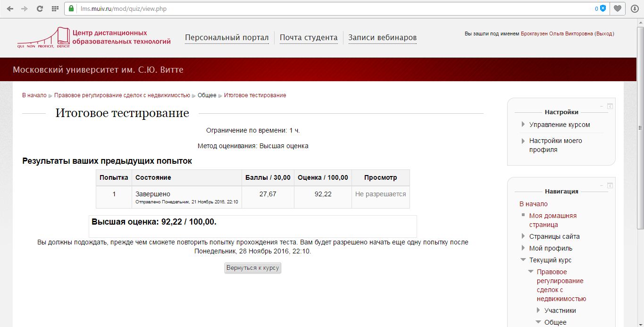
Task: Click the blue shield blocker icon
Action: pos(603,8)
